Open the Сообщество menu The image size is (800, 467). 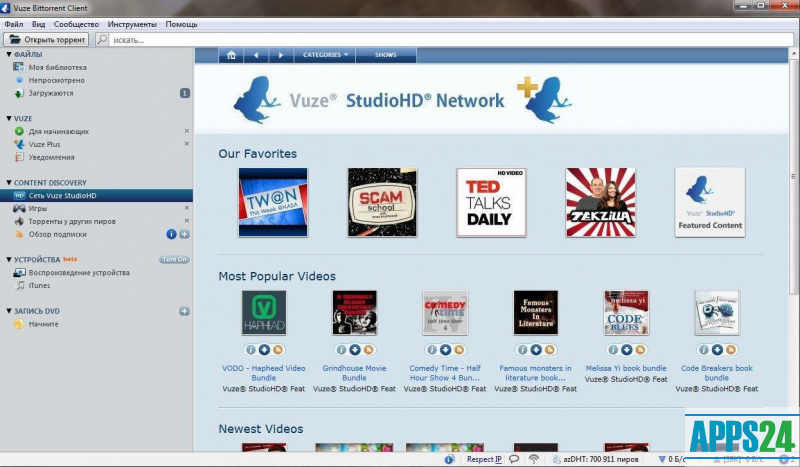coord(76,24)
